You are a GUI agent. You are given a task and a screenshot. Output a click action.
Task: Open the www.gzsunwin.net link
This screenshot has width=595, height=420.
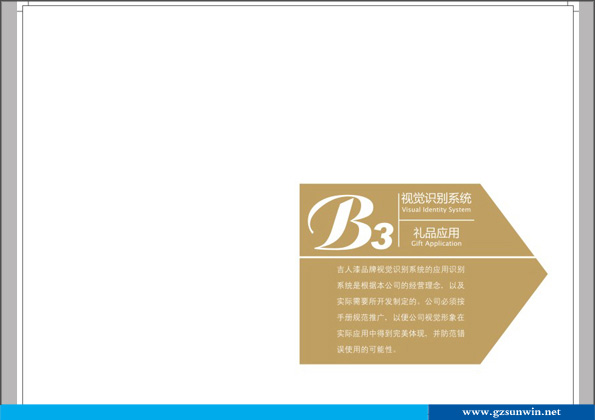coord(511,412)
